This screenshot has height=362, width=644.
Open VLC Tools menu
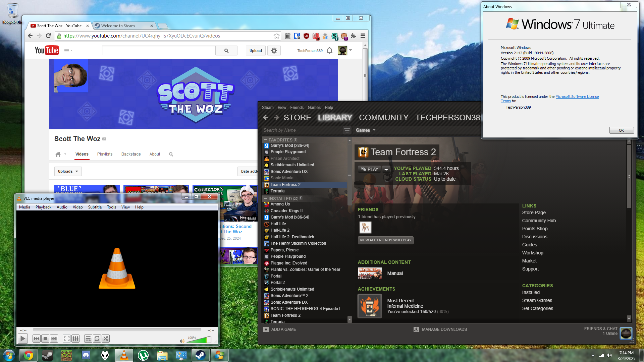[111, 207]
